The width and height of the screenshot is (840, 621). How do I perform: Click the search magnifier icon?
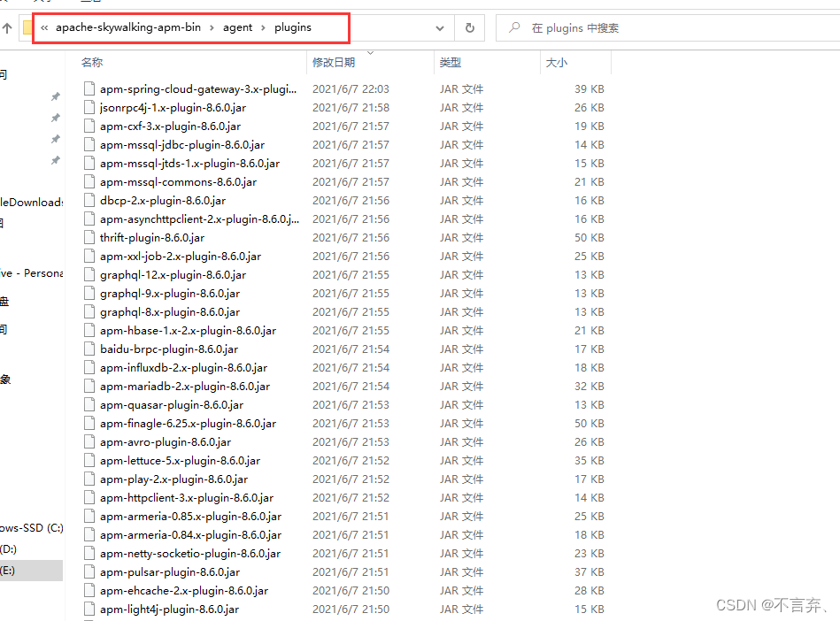click(x=514, y=27)
